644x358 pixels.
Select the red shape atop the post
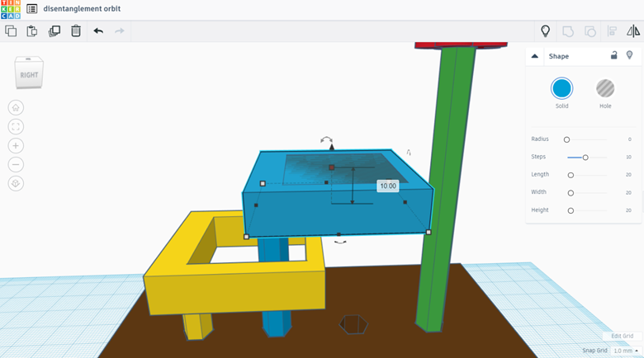461,45
